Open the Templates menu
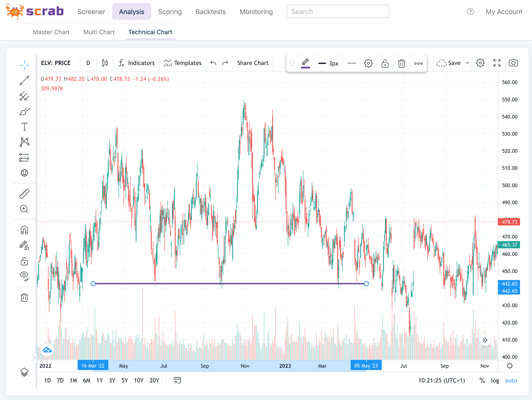 tap(182, 63)
